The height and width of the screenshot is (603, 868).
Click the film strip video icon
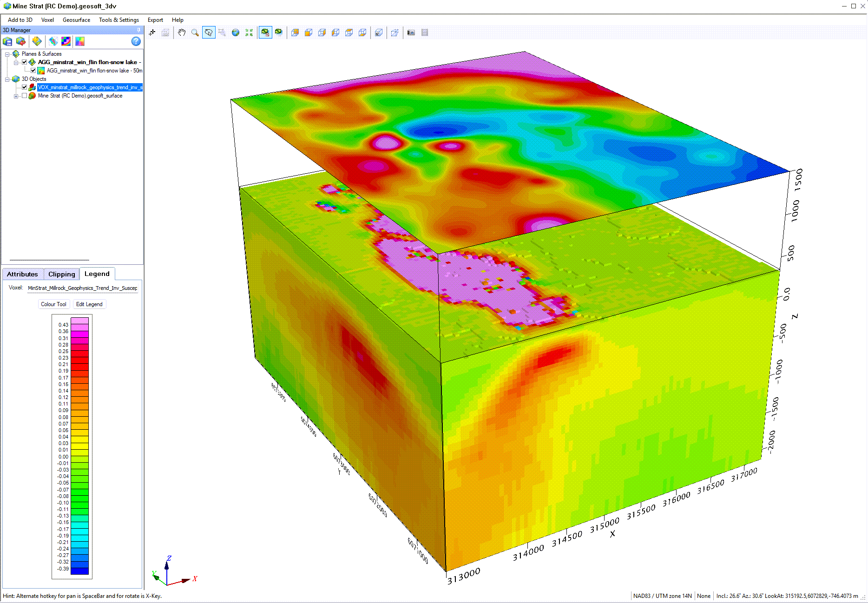click(x=424, y=33)
